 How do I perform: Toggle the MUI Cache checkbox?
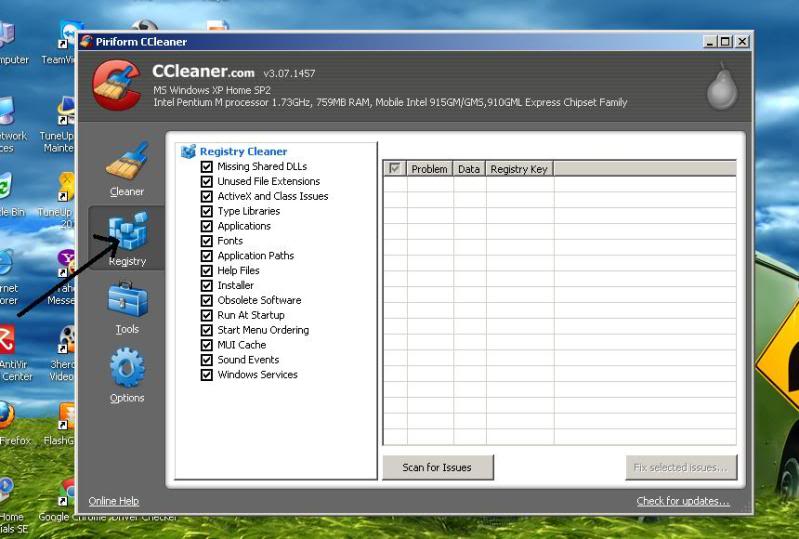pyautogui.click(x=207, y=345)
